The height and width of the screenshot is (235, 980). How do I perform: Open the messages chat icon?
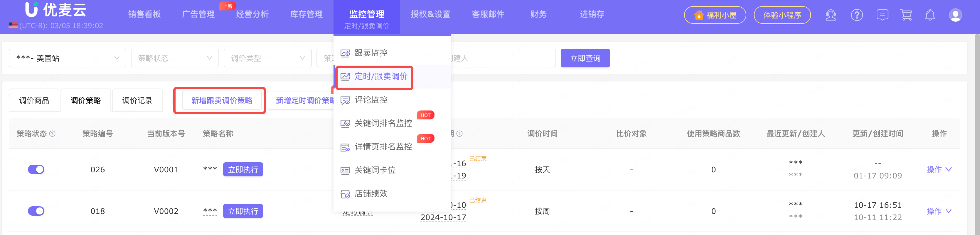pos(882,15)
